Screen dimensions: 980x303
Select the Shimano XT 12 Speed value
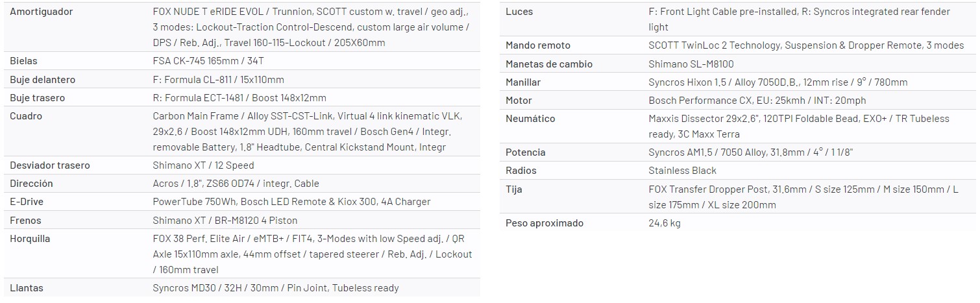pyautogui.click(x=203, y=165)
